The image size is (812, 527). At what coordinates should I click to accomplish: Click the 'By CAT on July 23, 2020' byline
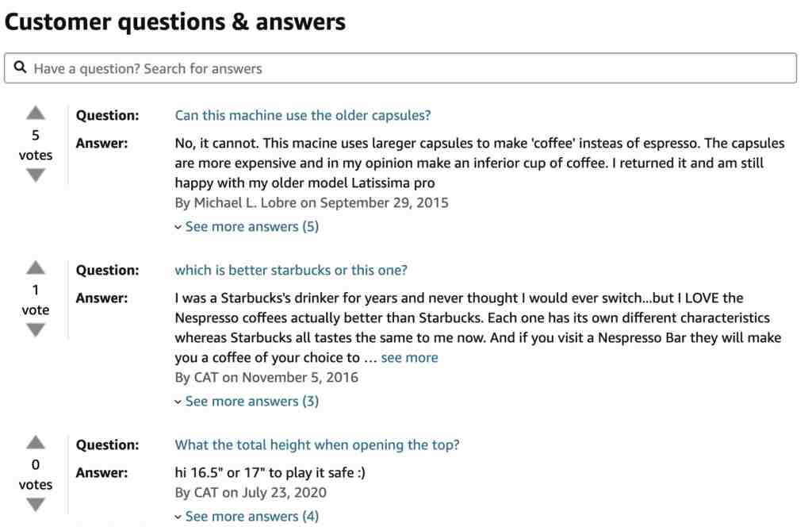click(x=251, y=492)
